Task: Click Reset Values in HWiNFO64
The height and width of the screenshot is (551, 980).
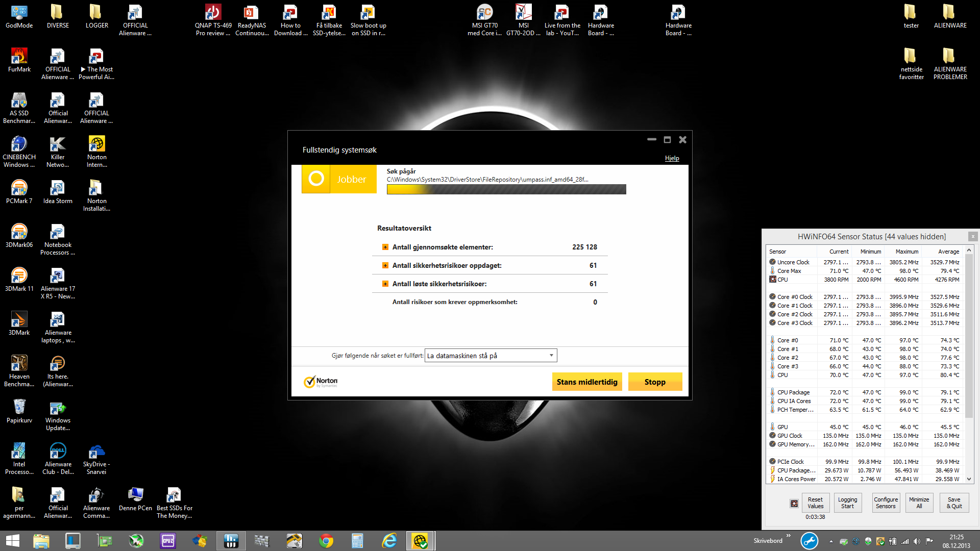Action: point(815,503)
